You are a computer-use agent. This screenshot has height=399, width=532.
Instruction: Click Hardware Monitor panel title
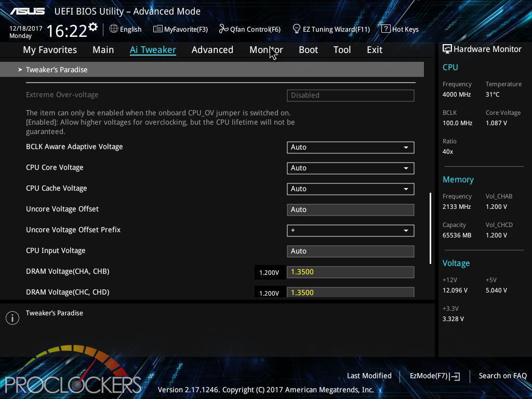487,49
